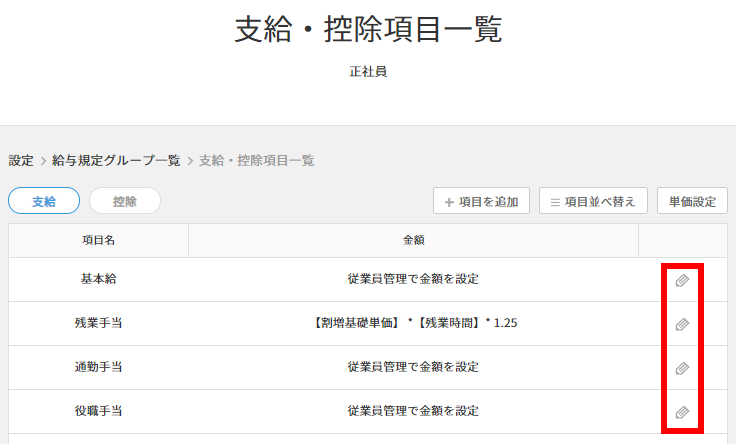
Task: Navigate to 給与規定グループ一覧 breadcrumb link
Action: coord(116,161)
